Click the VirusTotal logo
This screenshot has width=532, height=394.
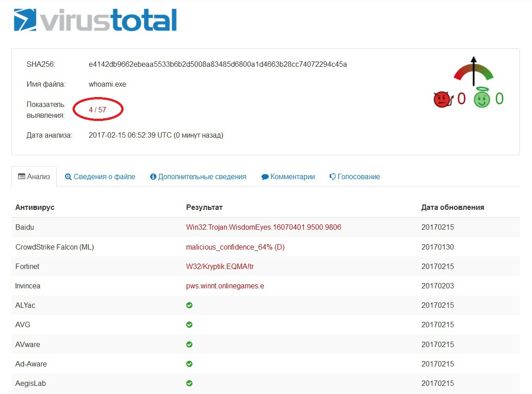(95, 20)
